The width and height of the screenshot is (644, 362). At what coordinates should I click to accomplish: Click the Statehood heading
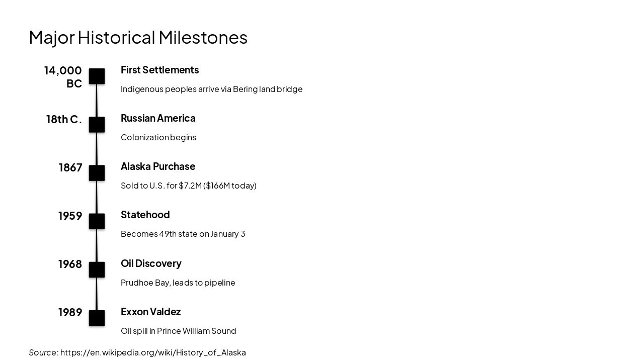tap(145, 215)
